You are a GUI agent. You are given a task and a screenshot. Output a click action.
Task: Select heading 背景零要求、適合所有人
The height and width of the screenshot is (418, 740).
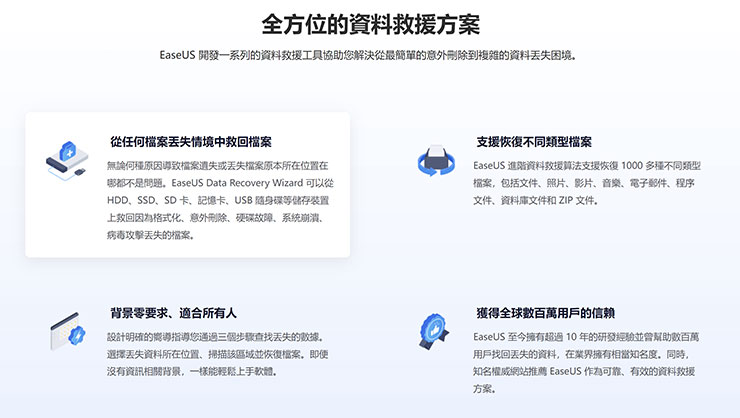pyautogui.click(x=173, y=313)
